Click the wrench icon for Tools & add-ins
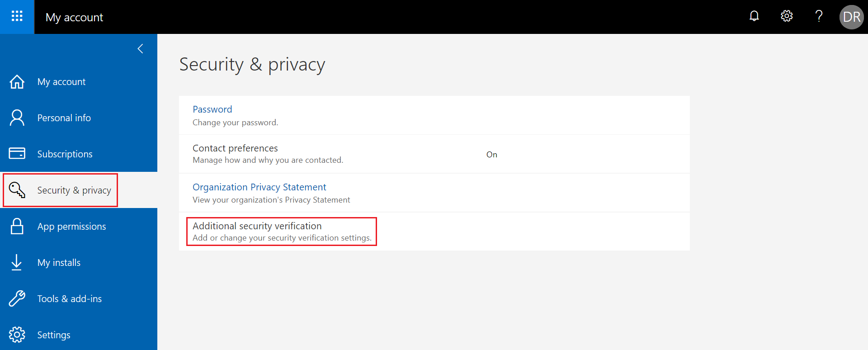Screen dimensions: 868x350 (17, 298)
